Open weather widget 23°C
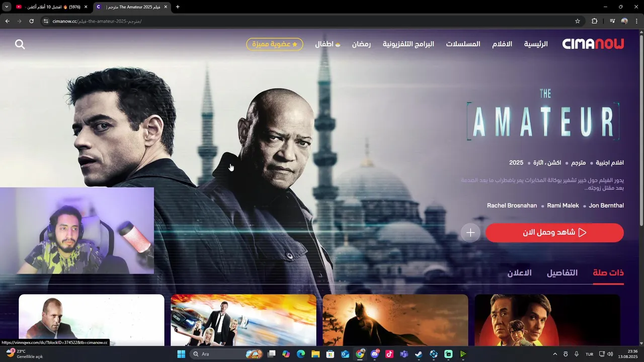 25,354
